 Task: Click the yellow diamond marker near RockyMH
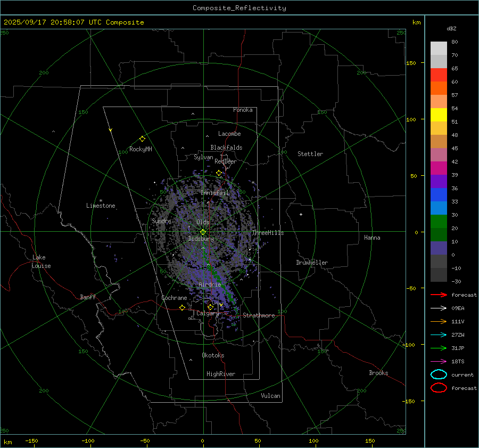(142, 139)
